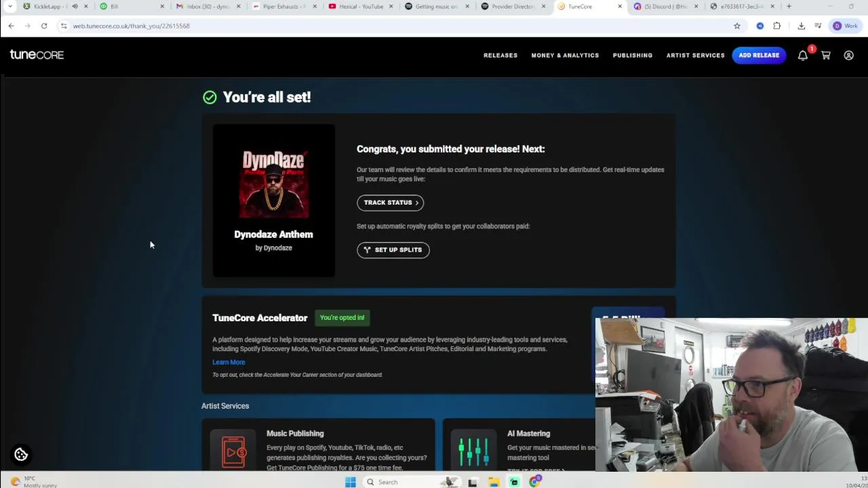Click the by Dynodaze artist name

274,248
